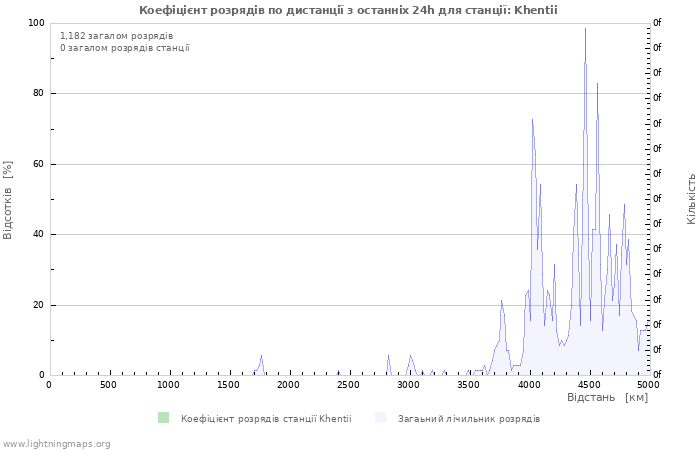Viewport: 700px width, 450px height.
Task: Click the 'Відсотків [%]' left axis label
Action: point(8,199)
